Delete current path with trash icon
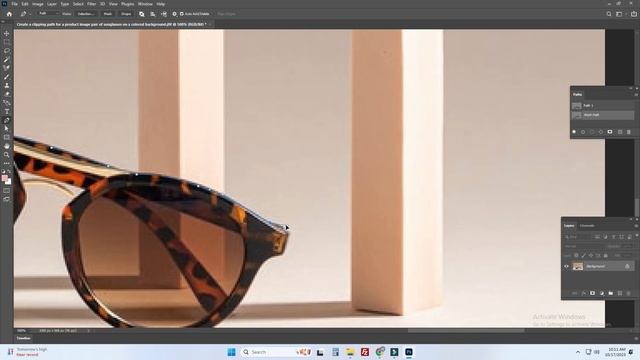Image resolution: width=640 pixels, height=360 pixels. pos(629,132)
